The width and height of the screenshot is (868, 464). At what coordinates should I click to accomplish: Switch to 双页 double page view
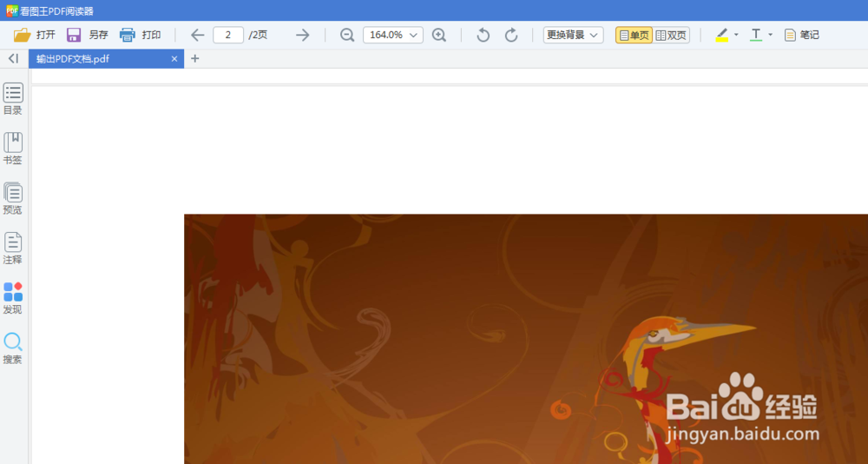[671, 35]
